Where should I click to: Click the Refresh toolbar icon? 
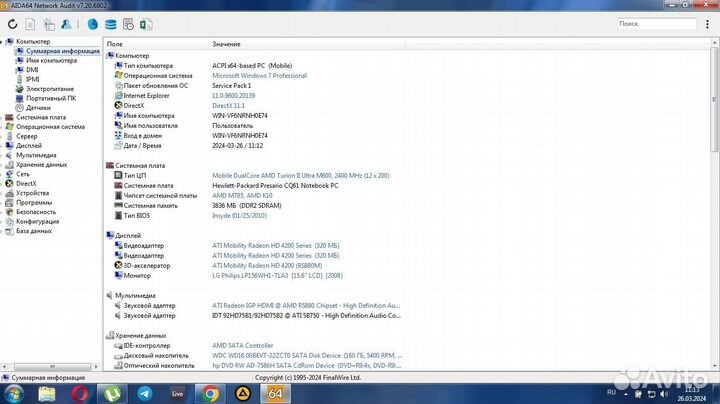pyautogui.click(x=12, y=24)
